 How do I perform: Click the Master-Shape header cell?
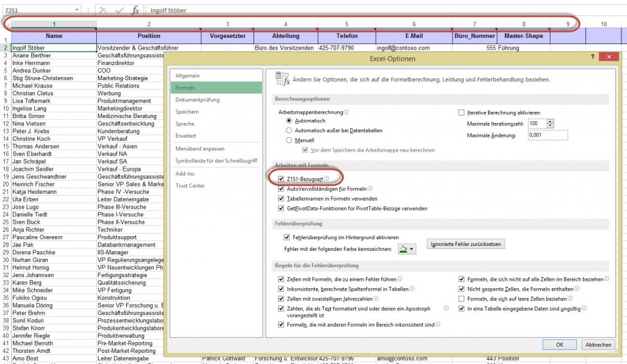point(524,36)
